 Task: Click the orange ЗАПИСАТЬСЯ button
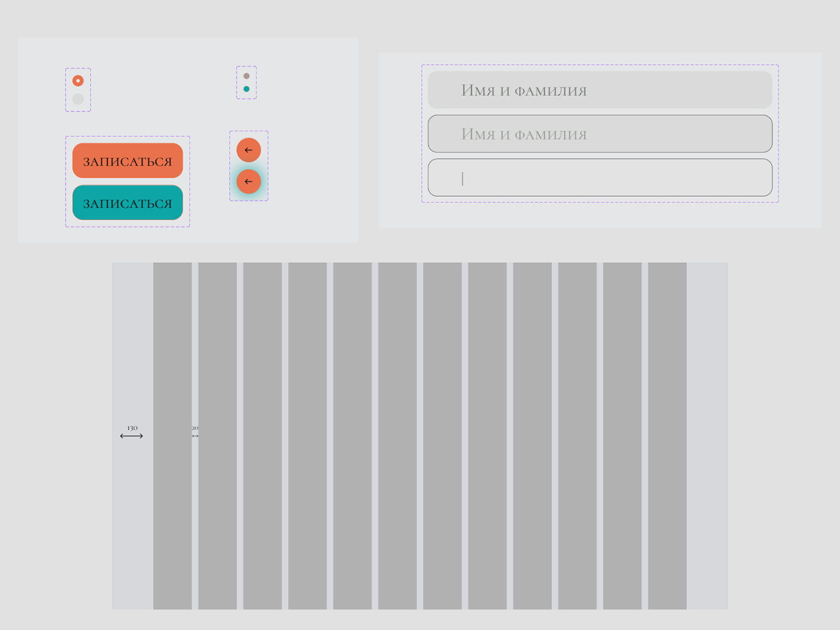(128, 161)
